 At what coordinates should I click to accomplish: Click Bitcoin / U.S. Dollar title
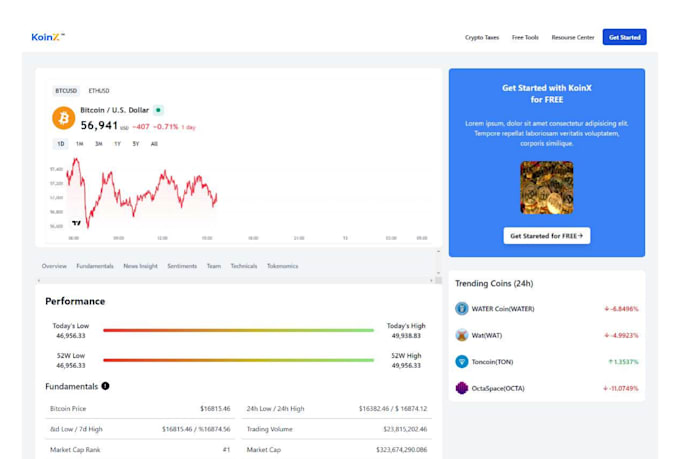[x=114, y=110]
